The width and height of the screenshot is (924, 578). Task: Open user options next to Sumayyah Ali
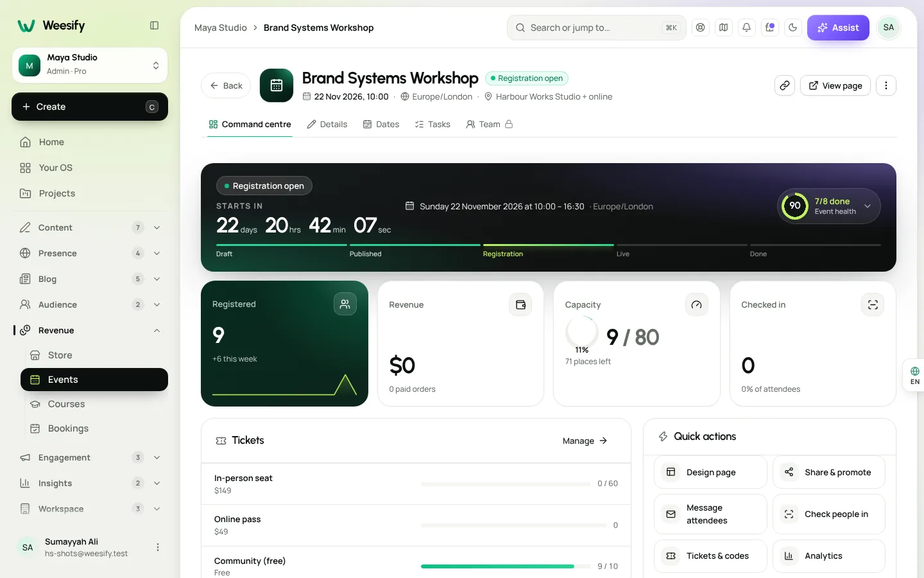click(x=158, y=547)
